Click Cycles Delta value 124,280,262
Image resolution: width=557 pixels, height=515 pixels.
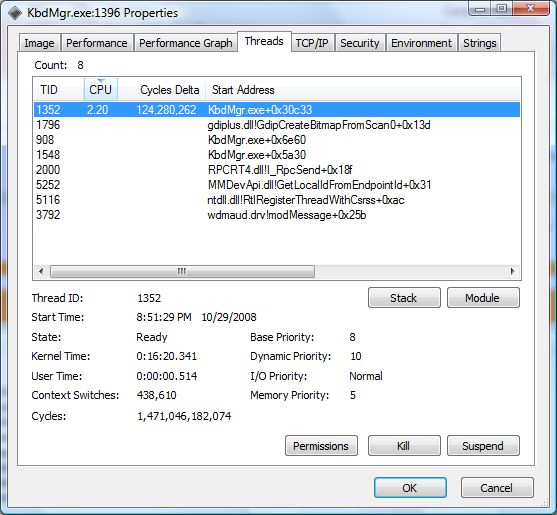coord(166,110)
